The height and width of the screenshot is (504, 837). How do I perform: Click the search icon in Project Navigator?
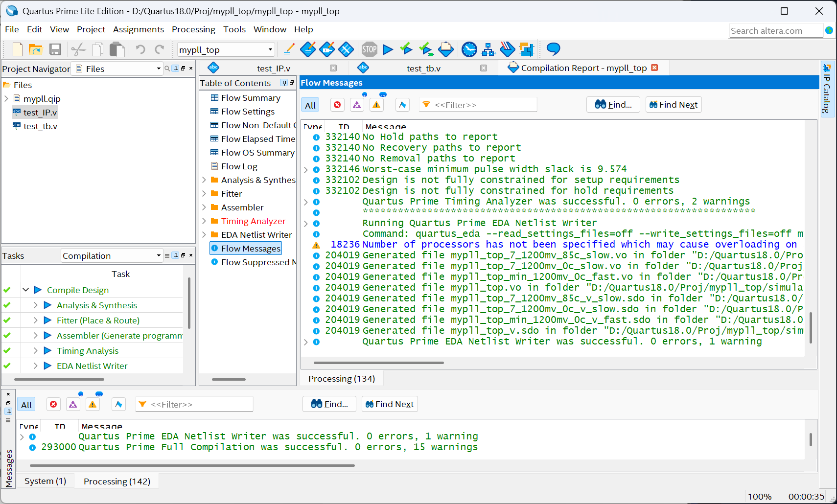coord(167,69)
